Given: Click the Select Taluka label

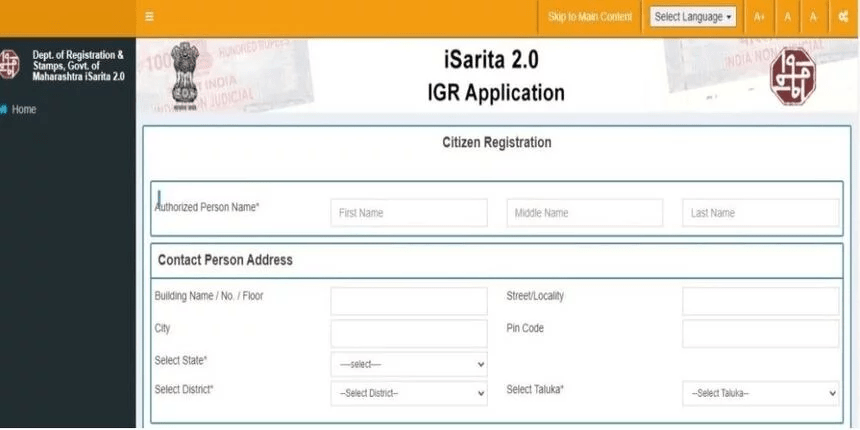Looking at the screenshot, I should pyautogui.click(x=535, y=389).
